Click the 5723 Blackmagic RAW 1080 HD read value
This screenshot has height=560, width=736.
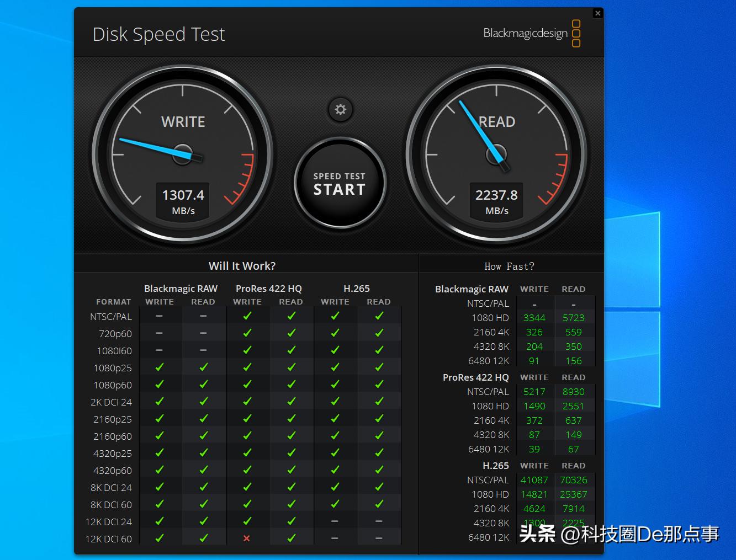573,318
